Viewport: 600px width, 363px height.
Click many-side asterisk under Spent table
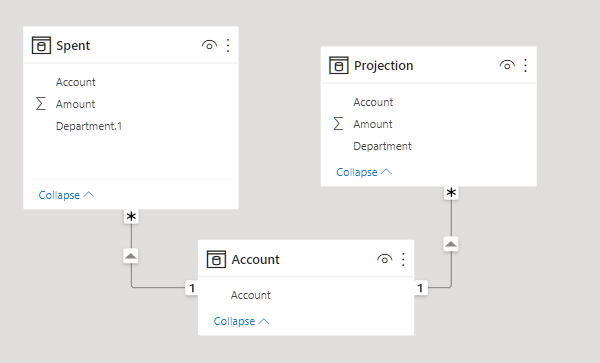(x=131, y=216)
